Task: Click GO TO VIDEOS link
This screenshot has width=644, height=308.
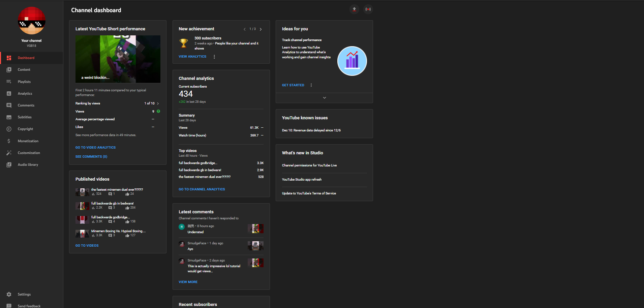Action: tap(87, 246)
